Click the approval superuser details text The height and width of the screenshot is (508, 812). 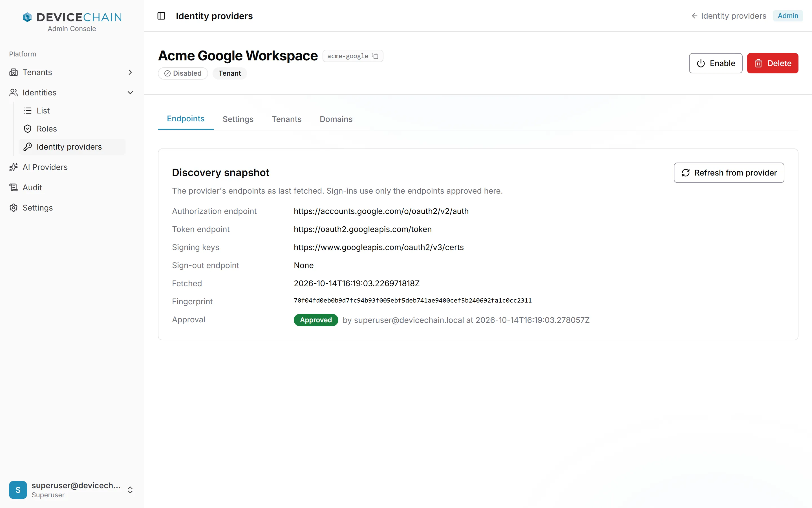466,320
